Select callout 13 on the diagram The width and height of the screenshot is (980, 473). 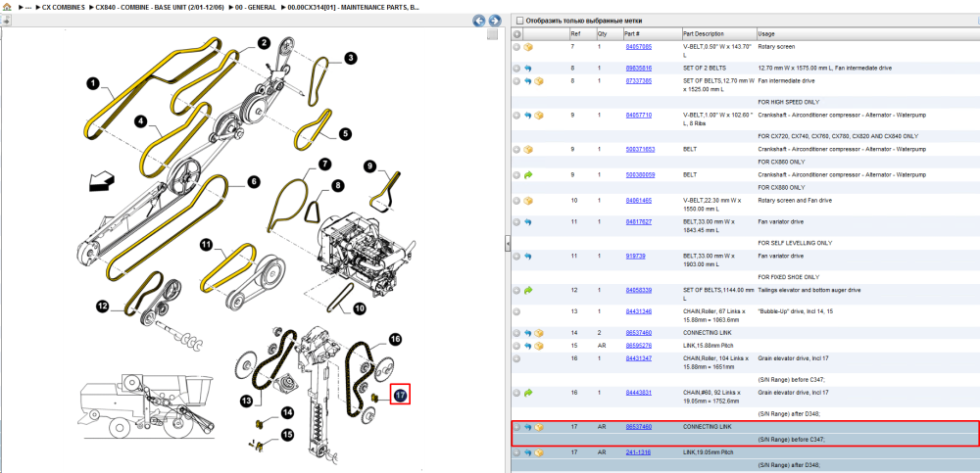tap(247, 400)
